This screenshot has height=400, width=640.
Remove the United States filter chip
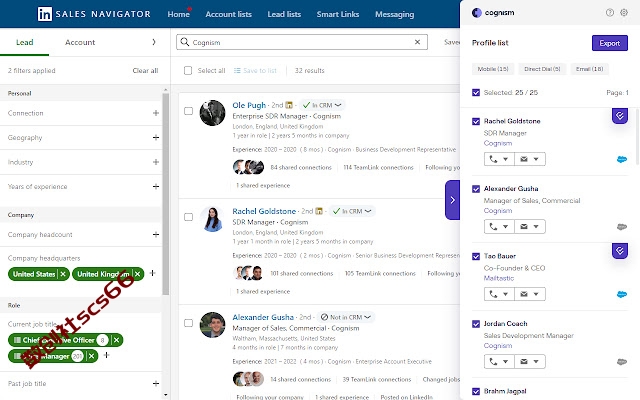[63, 274]
